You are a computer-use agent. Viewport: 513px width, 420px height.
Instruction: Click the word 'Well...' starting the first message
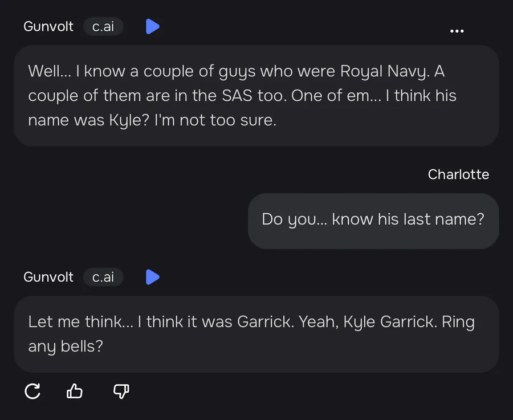50,71
